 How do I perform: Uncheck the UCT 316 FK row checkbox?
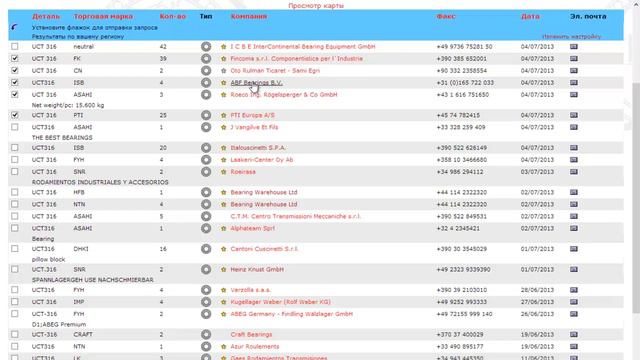pos(15,58)
